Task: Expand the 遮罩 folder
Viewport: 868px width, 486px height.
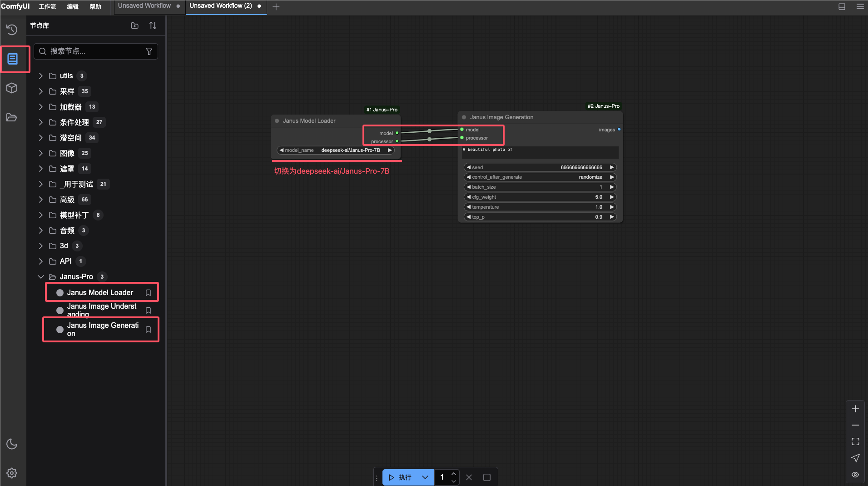Action: point(41,169)
